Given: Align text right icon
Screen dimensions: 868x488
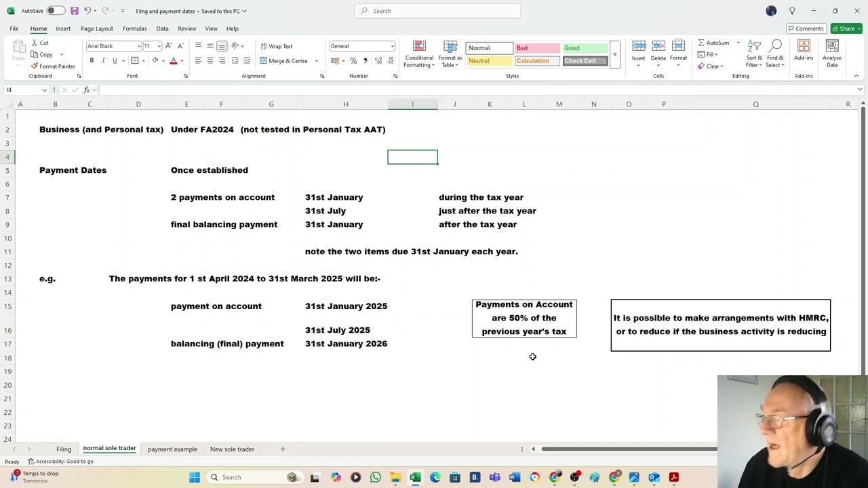Looking at the screenshot, I should coord(222,61).
